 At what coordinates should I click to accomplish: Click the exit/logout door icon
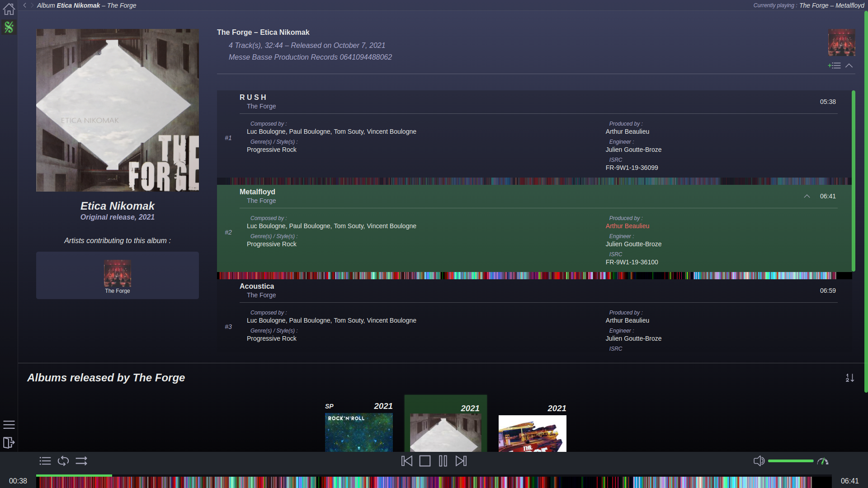click(9, 443)
